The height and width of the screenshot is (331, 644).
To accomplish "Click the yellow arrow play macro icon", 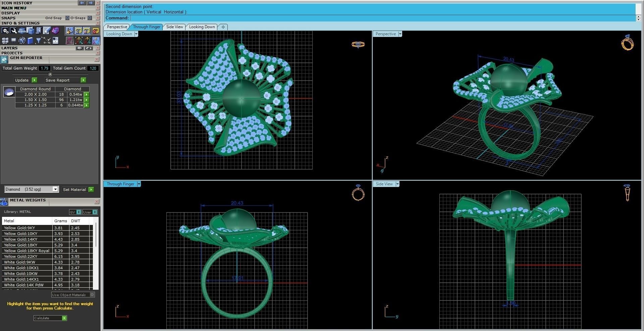I will coord(78,31).
